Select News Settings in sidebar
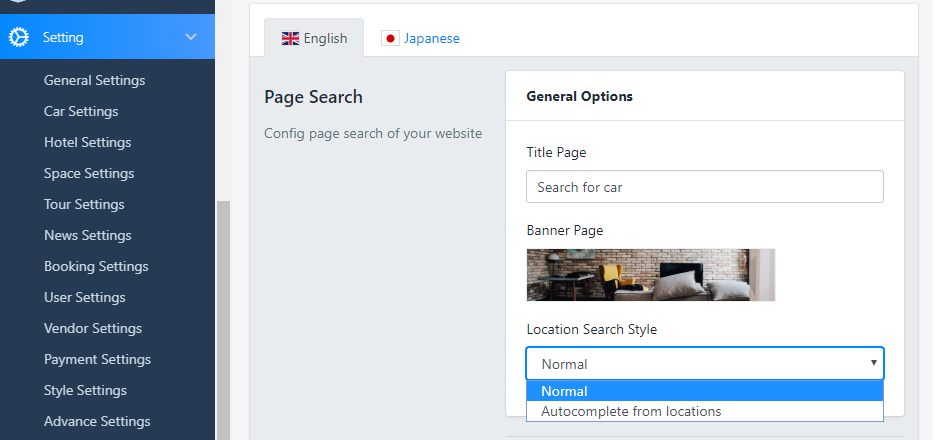Image resolution: width=939 pixels, height=440 pixels. click(87, 235)
